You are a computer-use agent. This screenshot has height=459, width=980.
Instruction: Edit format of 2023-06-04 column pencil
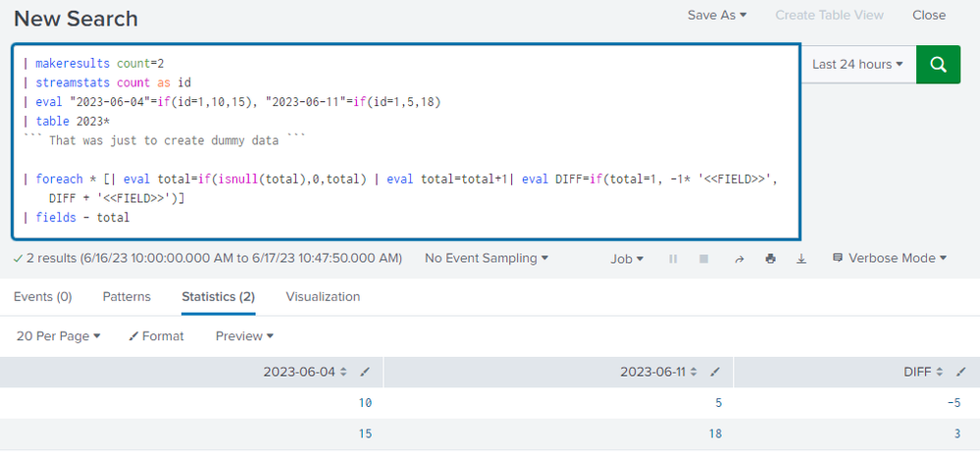(366, 372)
